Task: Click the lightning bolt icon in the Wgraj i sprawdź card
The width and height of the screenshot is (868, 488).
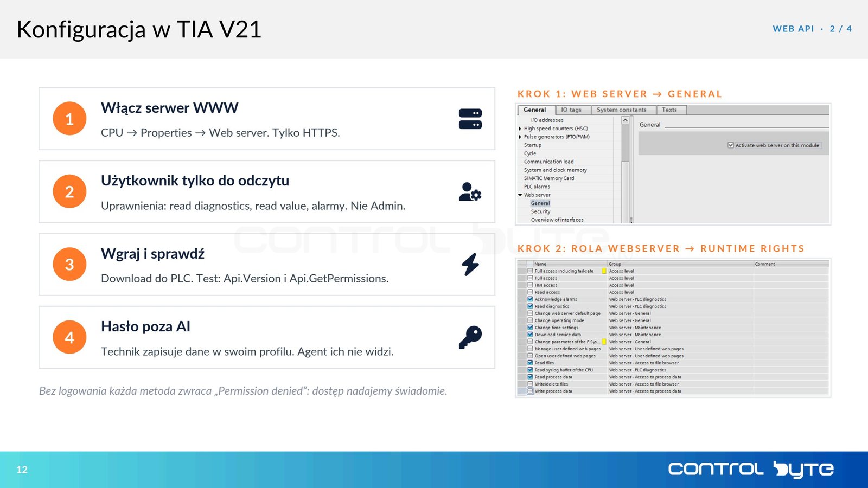Action: tap(470, 265)
